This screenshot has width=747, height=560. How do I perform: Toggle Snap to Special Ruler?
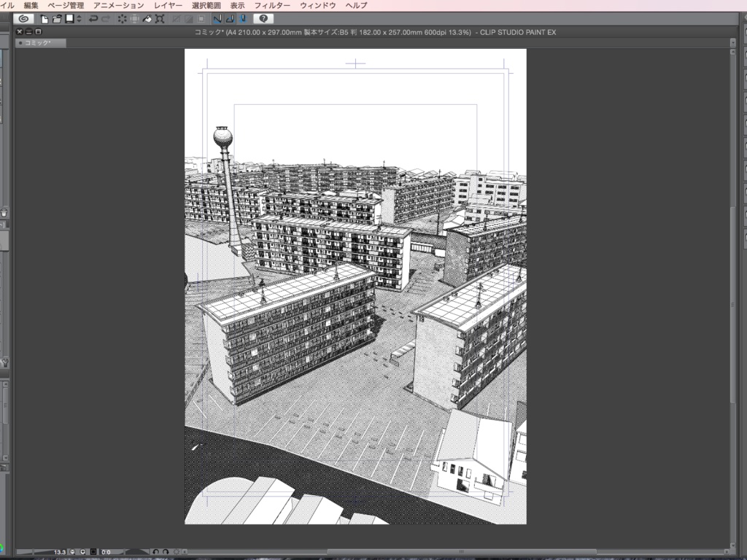click(x=231, y=18)
